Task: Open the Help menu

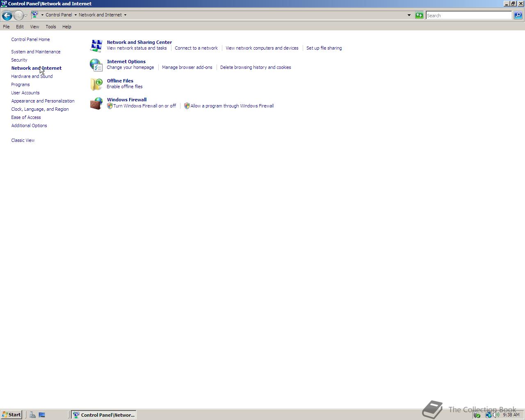Action: pos(67,27)
